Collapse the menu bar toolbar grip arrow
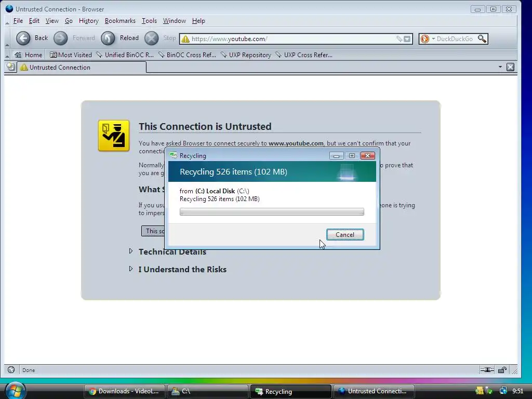This screenshot has height=399, width=532. [x=7, y=23]
